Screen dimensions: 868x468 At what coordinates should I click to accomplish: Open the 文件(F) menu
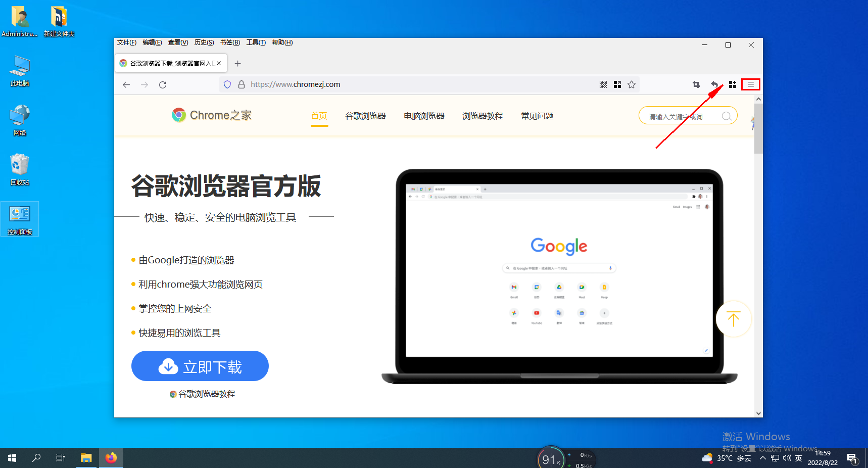(x=127, y=42)
